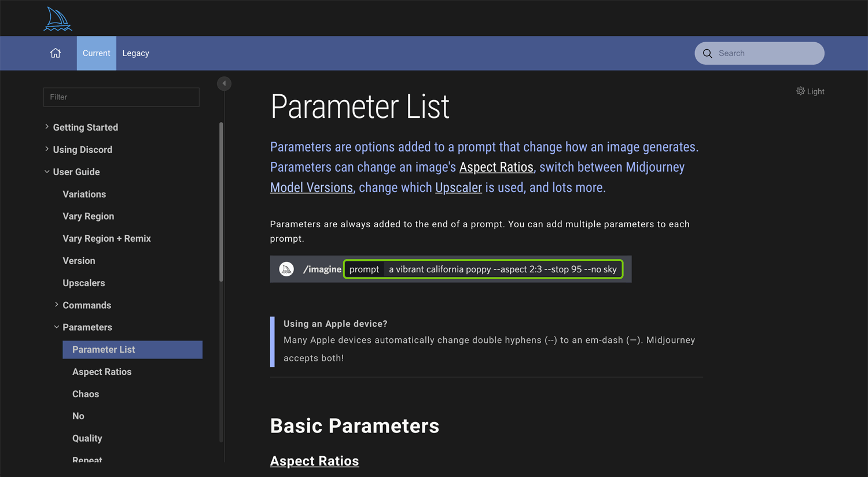Open the Variations page
This screenshot has height=477, width=868.
tap(84, 194)
